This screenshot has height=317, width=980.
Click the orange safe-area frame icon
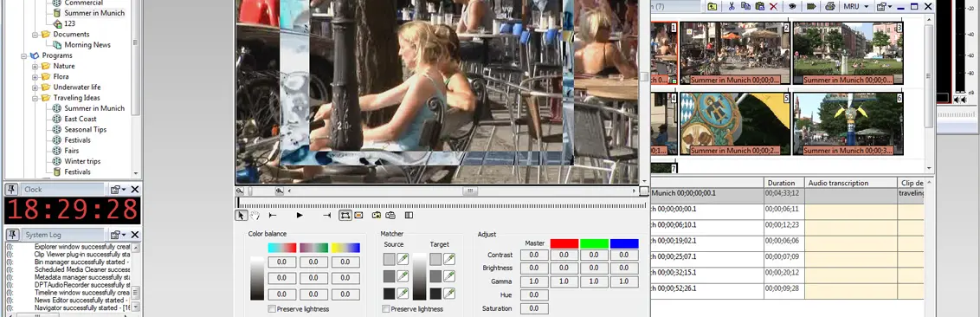tap(358, 215)
